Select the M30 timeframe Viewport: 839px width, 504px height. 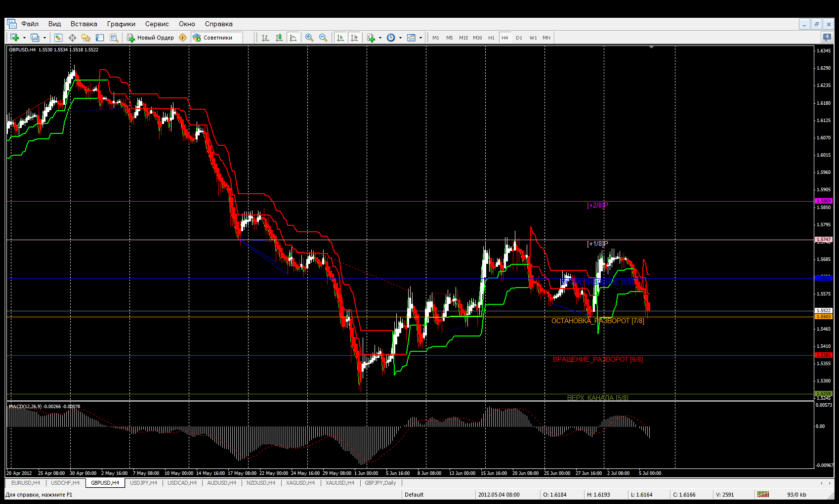coord(477,38)
